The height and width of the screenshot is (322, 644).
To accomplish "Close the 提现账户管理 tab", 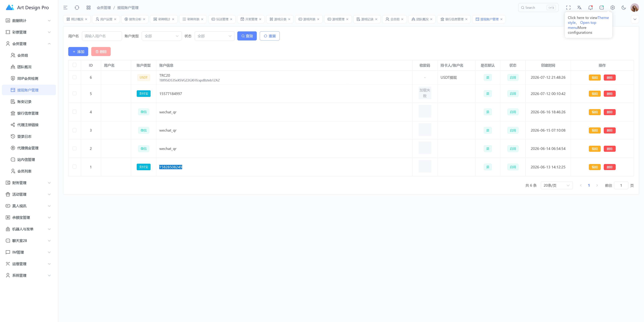I will tap(501, 19).
